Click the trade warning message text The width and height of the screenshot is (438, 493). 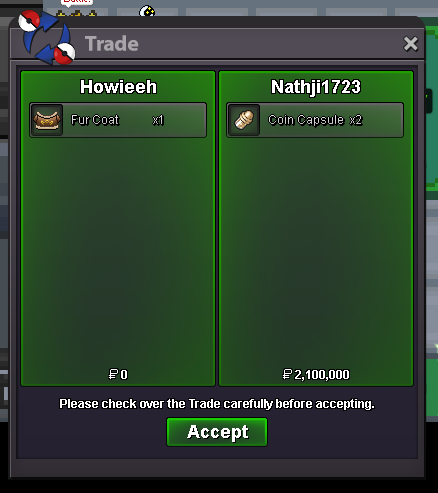pyautogui.click(x=217, y=404)
